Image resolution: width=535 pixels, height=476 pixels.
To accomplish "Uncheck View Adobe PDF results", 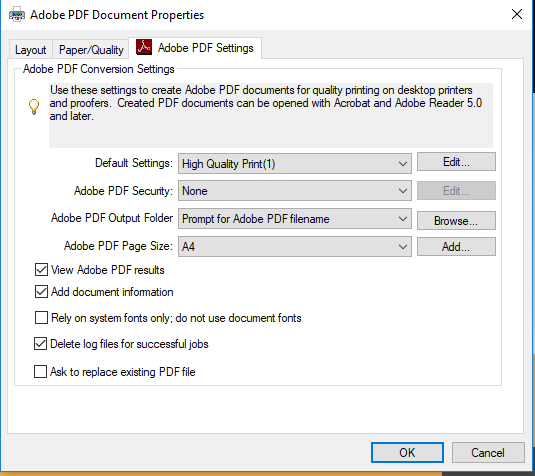I will pyautogui.click(x=41, y=270).
